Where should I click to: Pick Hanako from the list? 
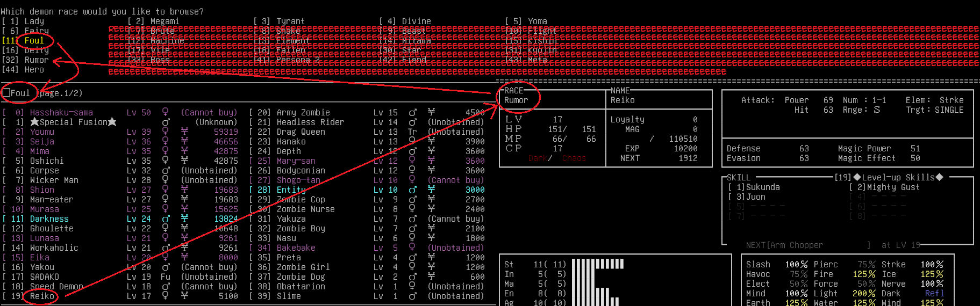click(x=367, y=142)
